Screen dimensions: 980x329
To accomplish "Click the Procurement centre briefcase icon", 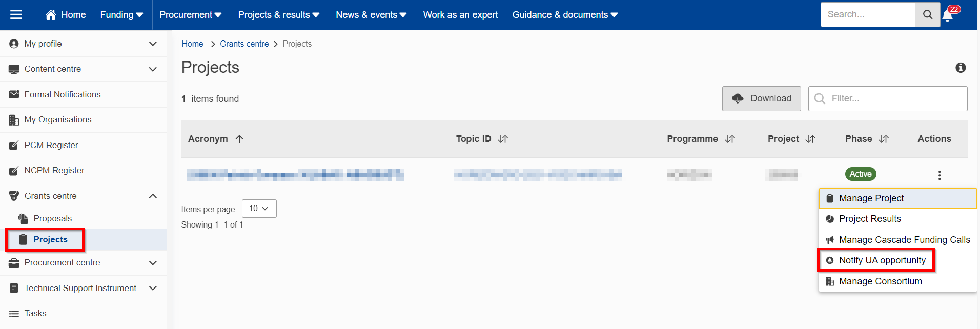I will click(x=14, y=263).
